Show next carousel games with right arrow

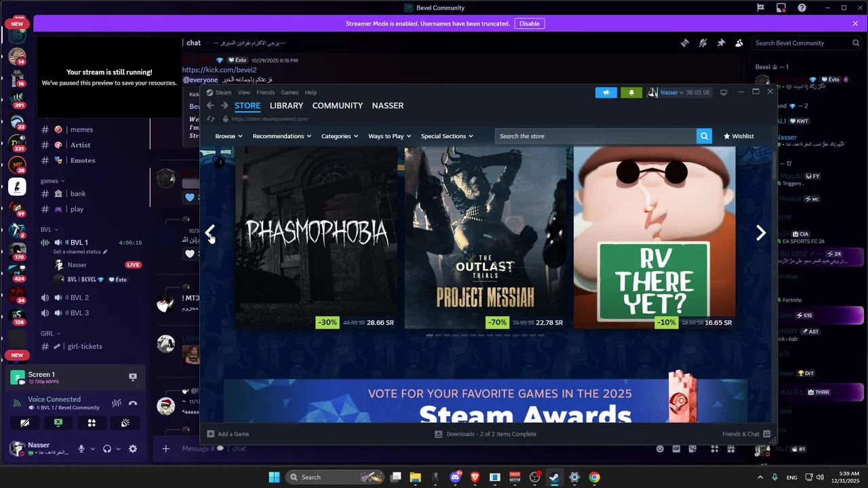(x=761, y=233)
